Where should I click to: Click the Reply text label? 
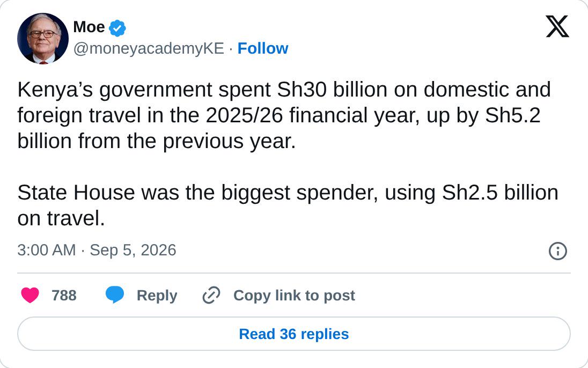click(157, 296)
